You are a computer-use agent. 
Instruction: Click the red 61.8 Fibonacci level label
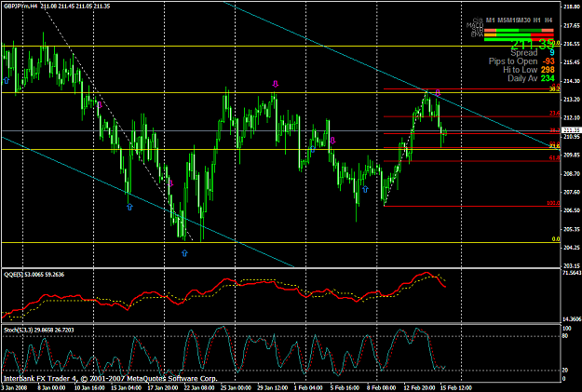point(555,157)
